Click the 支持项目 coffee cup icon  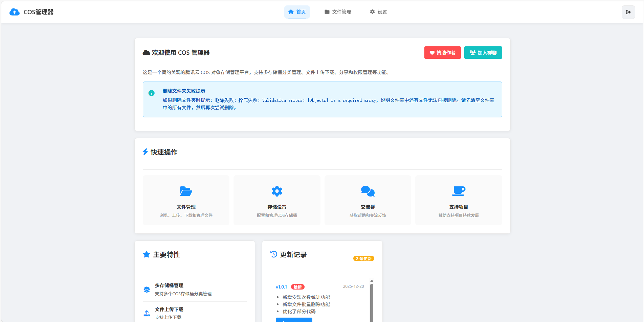coord(458,191)
